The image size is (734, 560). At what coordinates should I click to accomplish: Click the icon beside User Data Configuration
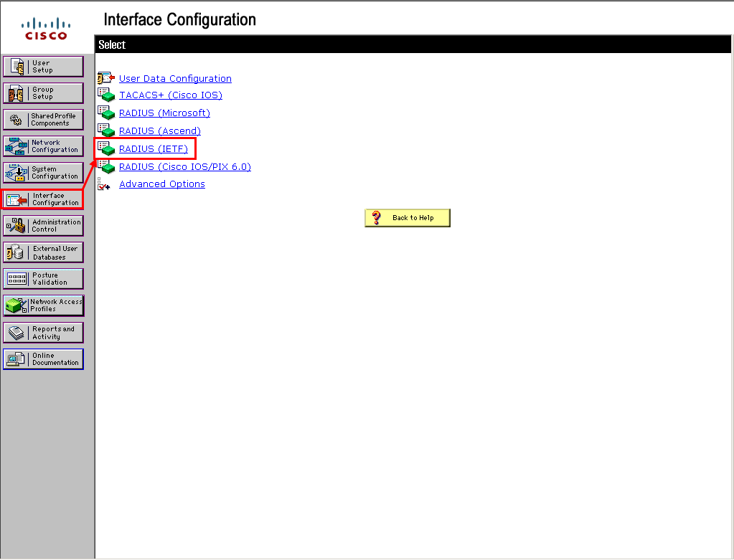pyautogui.click(x=106, y=77)
